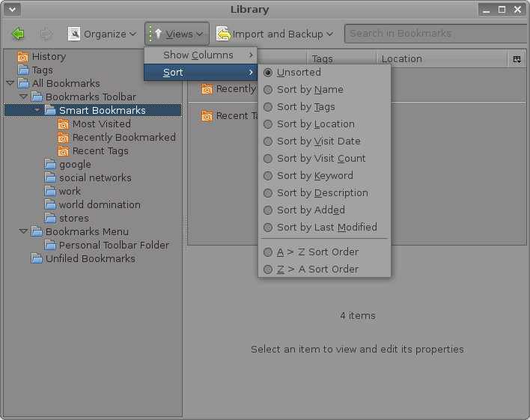The height and width of the screenshot is (420, 530).
Task: Click the Import and Backup icon
Action: point(223,34)
